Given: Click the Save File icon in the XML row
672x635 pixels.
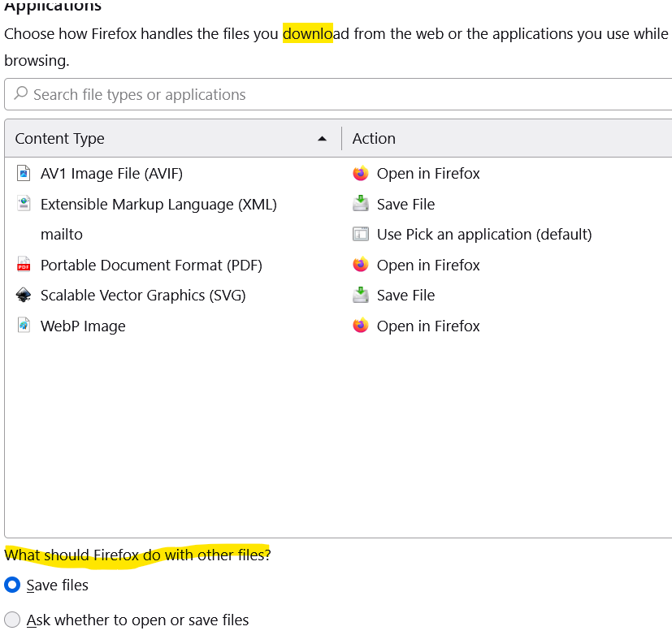Looking at the screenshot, I should pos(361,204).
